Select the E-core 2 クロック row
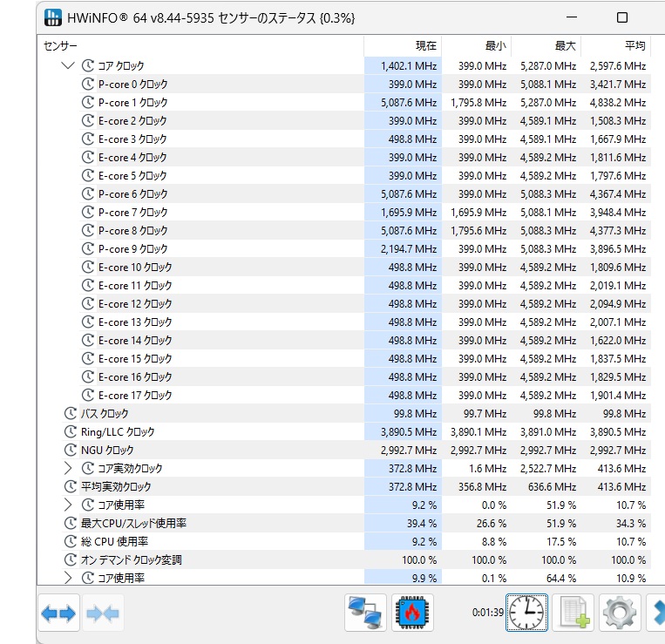Image resolution: width=665 pixels, height=644 pixels. click(x=364, y=121)
